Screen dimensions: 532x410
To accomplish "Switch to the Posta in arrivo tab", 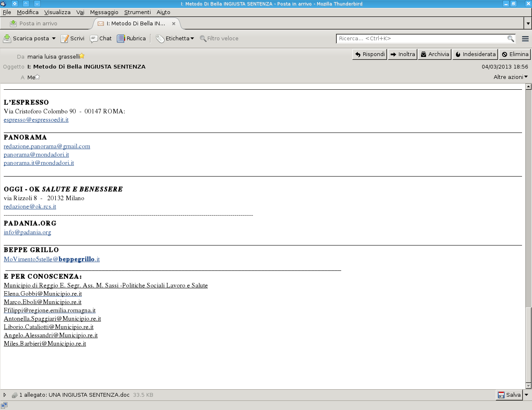I will (38, 24).
